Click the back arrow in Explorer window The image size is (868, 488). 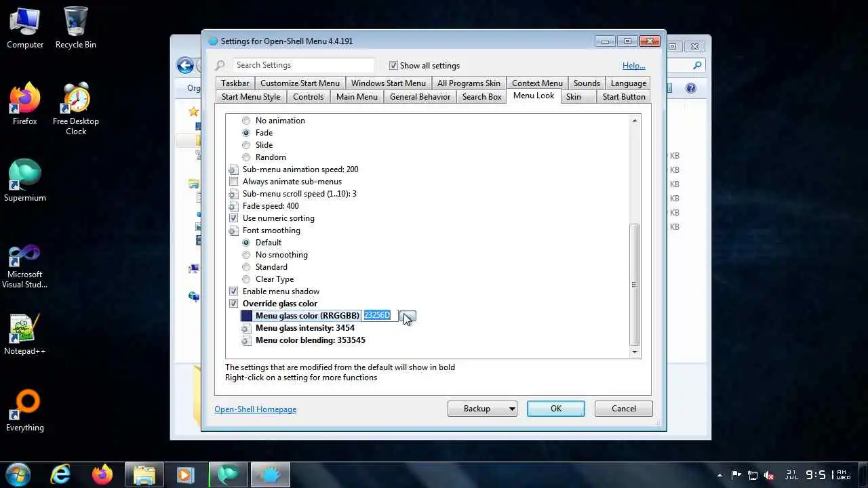[x=185, y=65]
